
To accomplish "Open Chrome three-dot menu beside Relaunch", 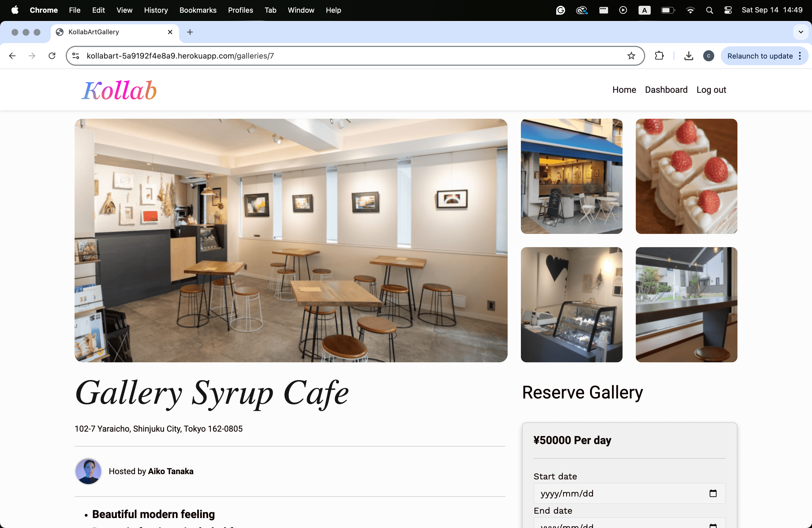I will pos(800,56).
